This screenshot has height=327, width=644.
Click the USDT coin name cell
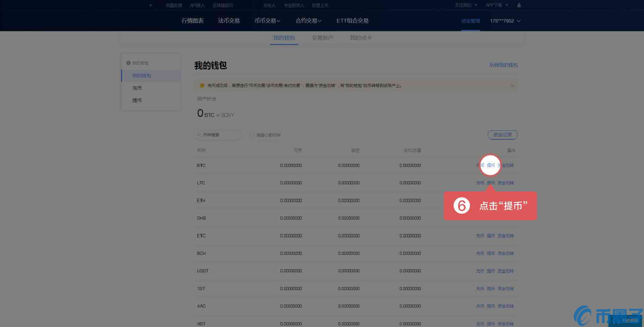pyautogui.click(x=202, y=271)
